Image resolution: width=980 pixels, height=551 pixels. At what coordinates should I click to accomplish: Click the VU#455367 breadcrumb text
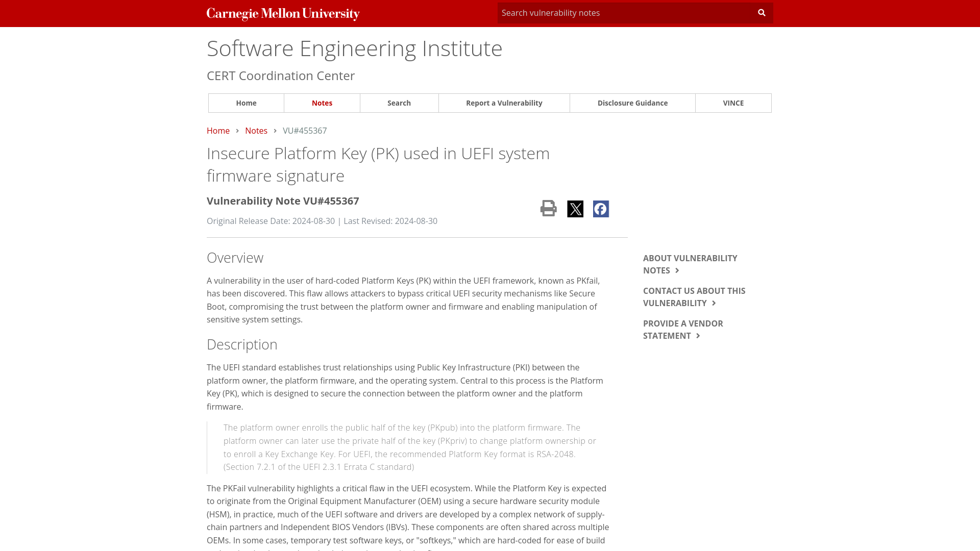coord(305,131)
